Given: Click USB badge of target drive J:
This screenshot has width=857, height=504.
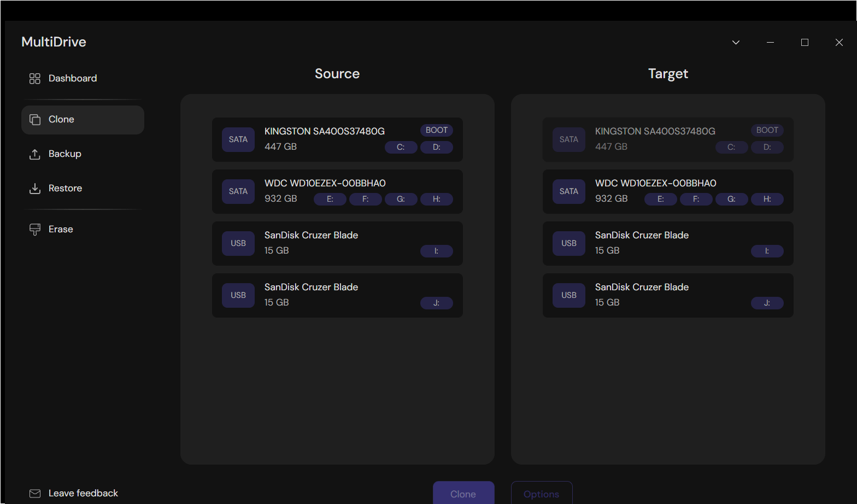Looking at the screenshot, I should click(569, 295).
